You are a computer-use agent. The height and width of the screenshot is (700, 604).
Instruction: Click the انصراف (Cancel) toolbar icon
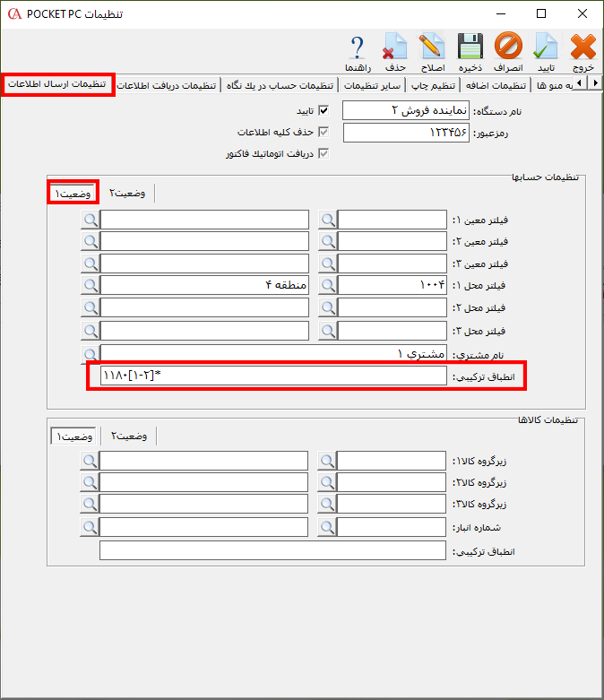point(508,52)
